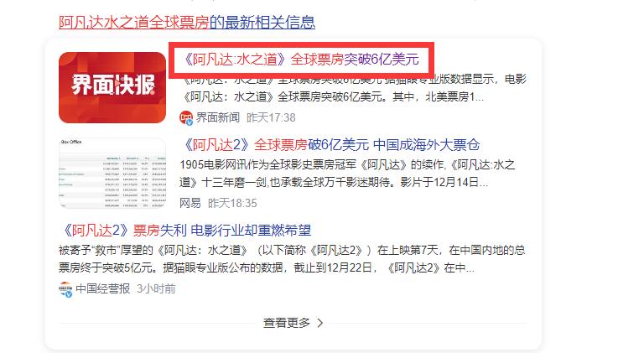The width and height of the screenshot is (644, 353).
Task: Click the verified badge on 界面新闻 avatar
Action: (190, 122)
